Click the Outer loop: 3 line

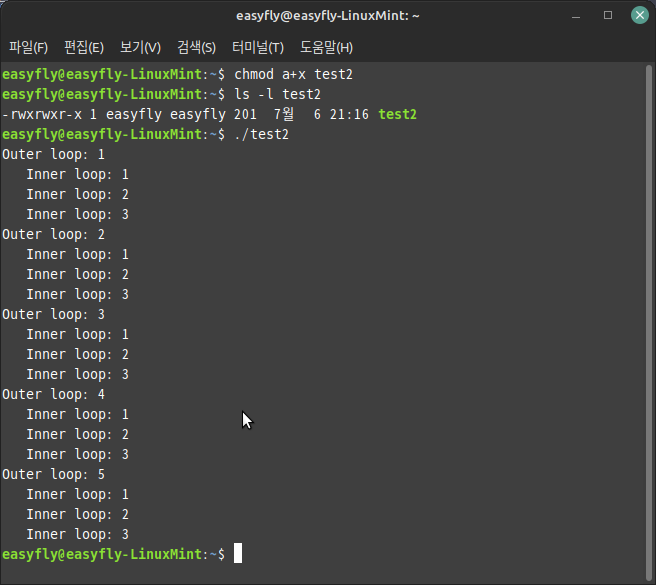(x=54, y=314)
